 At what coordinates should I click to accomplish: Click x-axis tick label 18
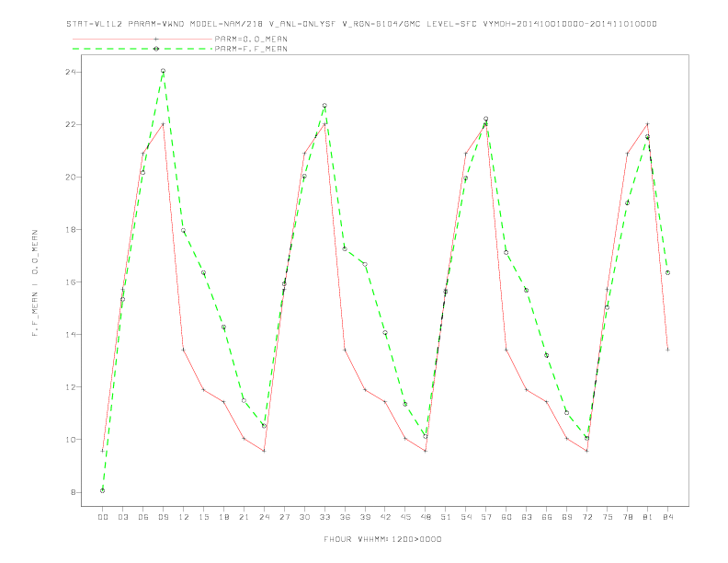(x=223, y=517)
